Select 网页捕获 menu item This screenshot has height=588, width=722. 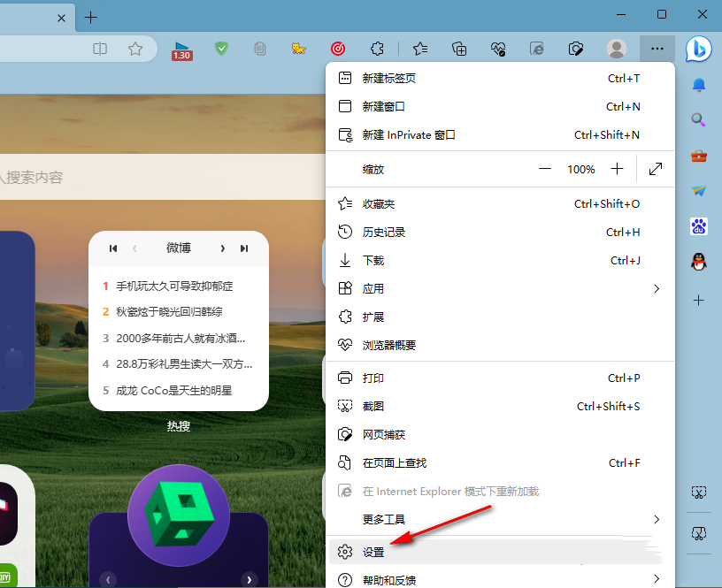[500, 435]
